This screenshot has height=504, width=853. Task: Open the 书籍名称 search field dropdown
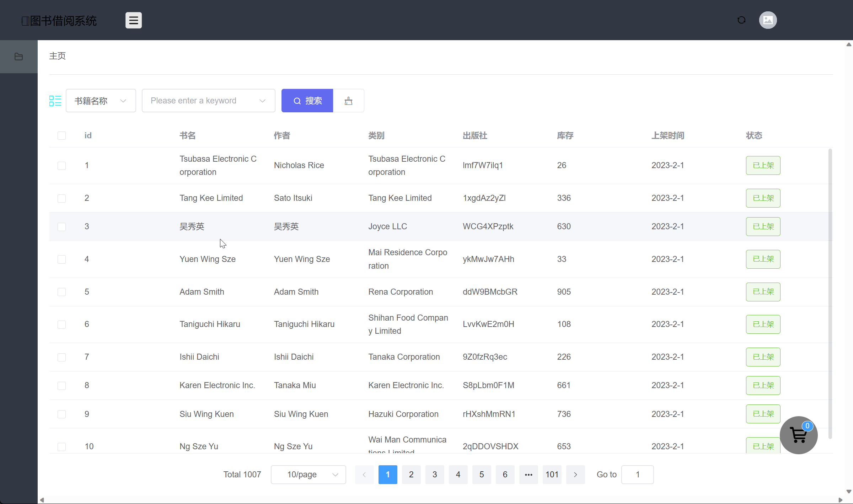[x=101, y=101]
